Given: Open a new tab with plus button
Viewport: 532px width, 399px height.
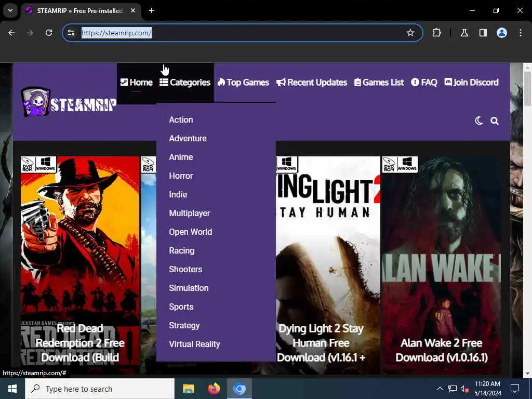Looking at the screenshot, I should click(152, 10).
